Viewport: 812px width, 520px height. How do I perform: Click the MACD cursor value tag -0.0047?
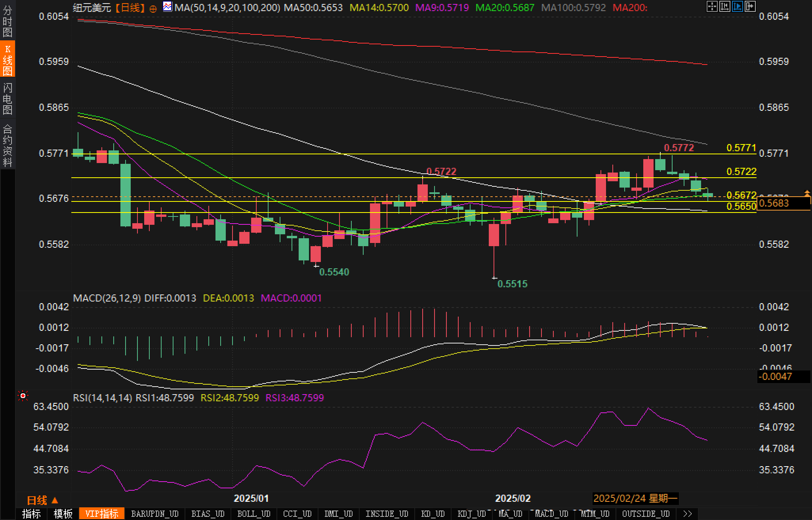(783, 376)
